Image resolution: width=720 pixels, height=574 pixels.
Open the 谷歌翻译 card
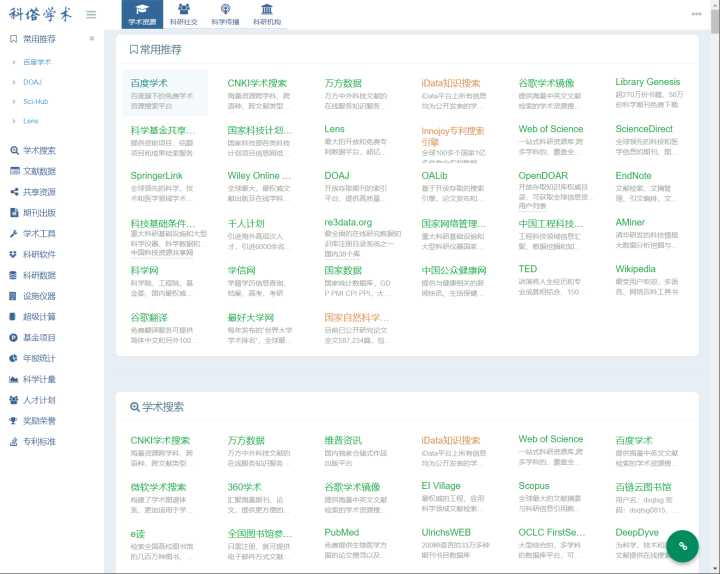165,328
